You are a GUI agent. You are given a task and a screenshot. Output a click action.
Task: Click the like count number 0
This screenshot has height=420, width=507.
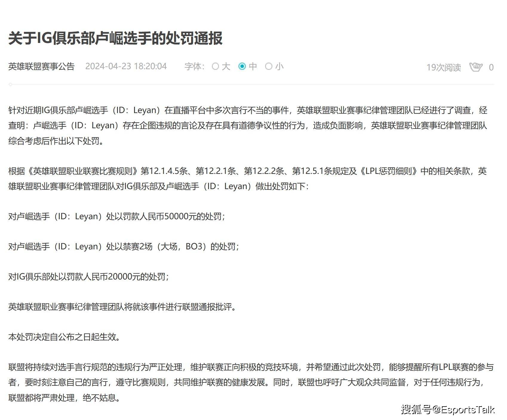(x=491, y=67)
